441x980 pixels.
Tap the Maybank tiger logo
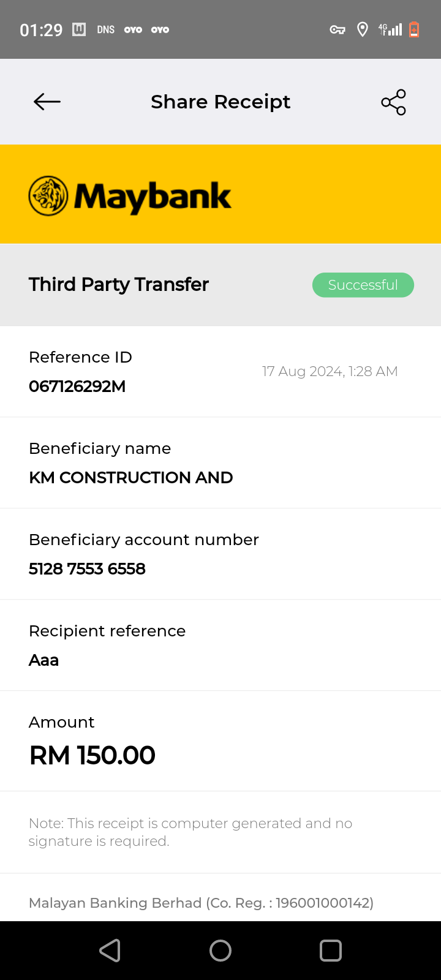48,196
